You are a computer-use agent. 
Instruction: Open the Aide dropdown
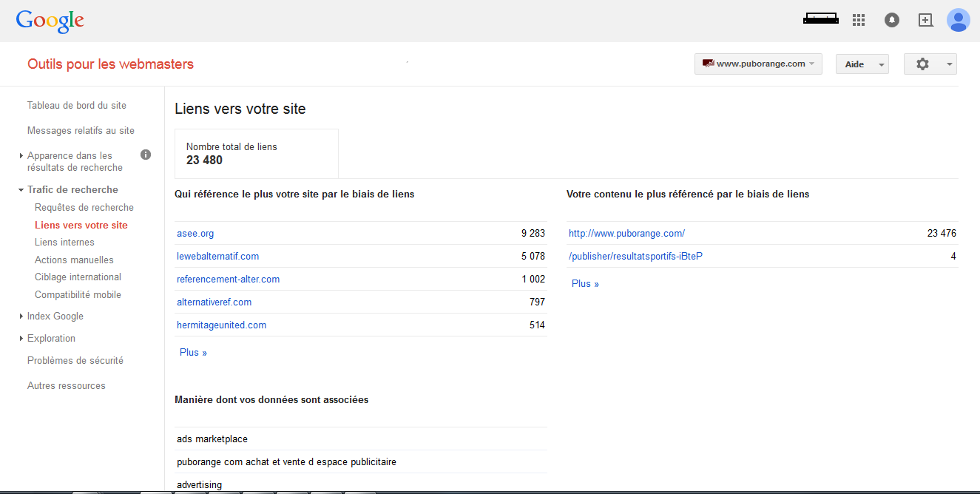pyautogui.click(x=862, y=64)
